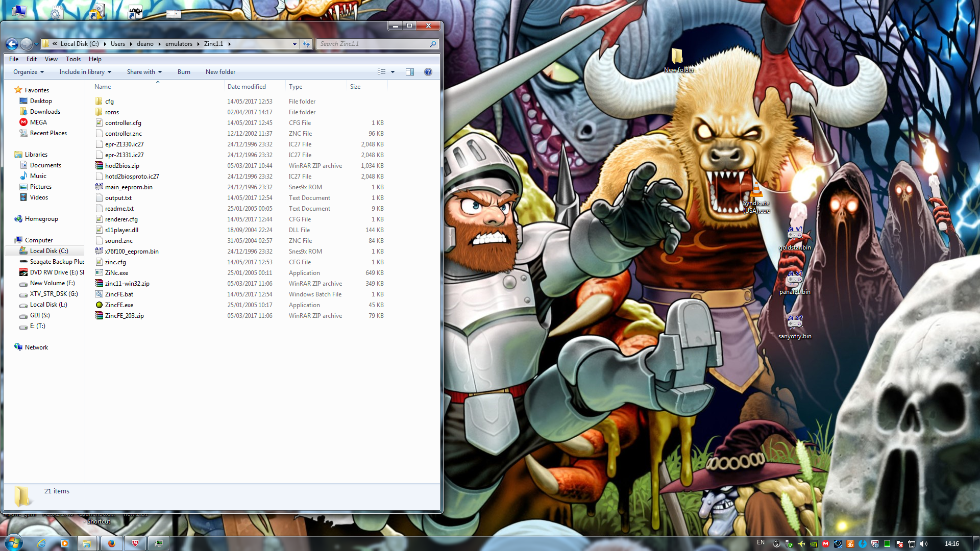Go back using the Explorer back arrow
This screenshot has width=980, height=551.
coord(12,44)
